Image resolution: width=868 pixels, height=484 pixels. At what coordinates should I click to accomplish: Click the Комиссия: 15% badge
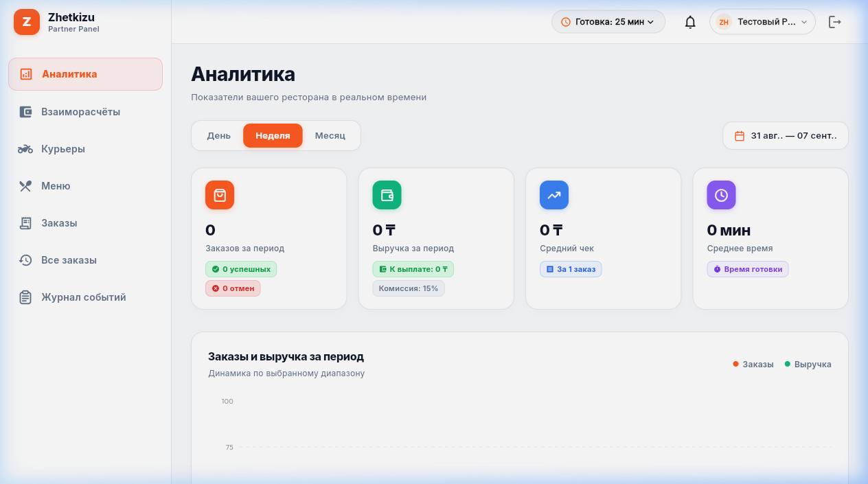[x=409, y=288]
